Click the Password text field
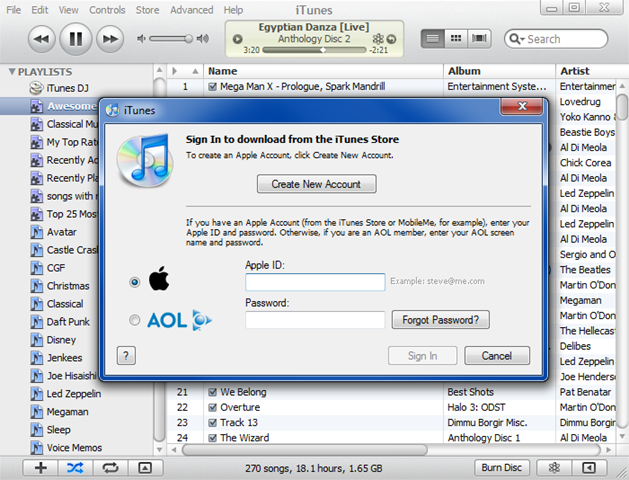629x480 pixels. click(x=315, y=320)
